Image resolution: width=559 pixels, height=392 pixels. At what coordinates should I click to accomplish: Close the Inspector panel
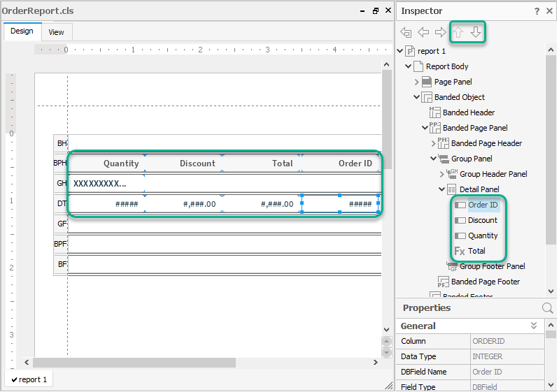click(x=549, y=11)
